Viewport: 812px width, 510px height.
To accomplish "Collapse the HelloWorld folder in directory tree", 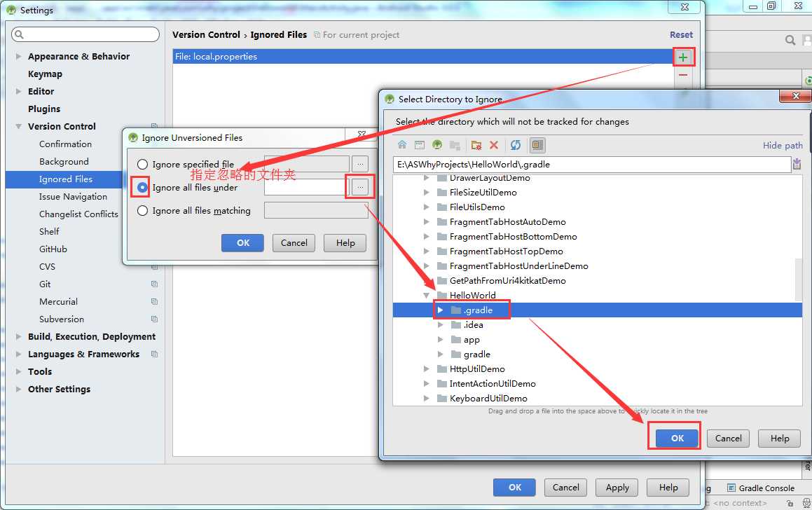I will coord(426,295).
